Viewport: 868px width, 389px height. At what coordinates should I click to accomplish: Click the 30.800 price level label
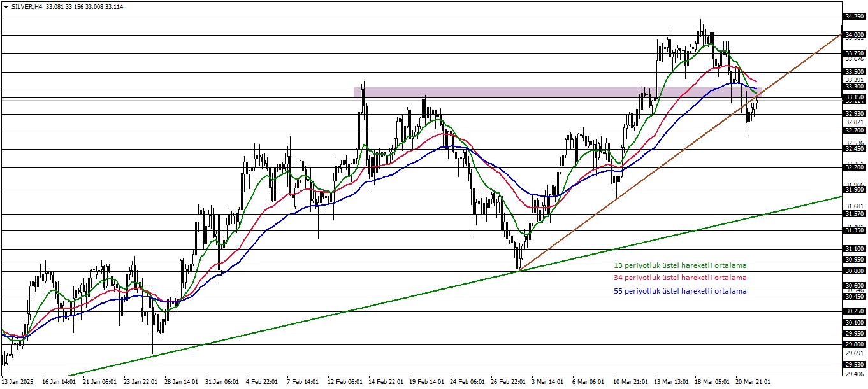854,271
